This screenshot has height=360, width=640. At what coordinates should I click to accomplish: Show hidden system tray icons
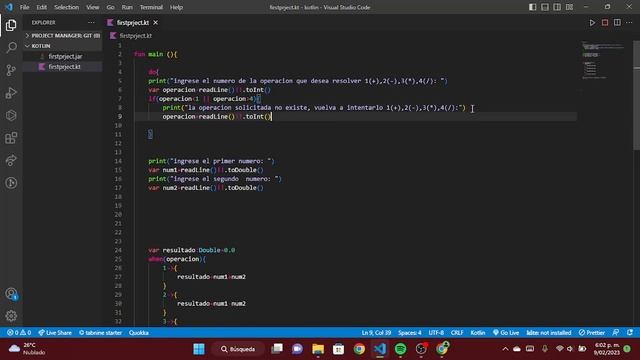505,349
